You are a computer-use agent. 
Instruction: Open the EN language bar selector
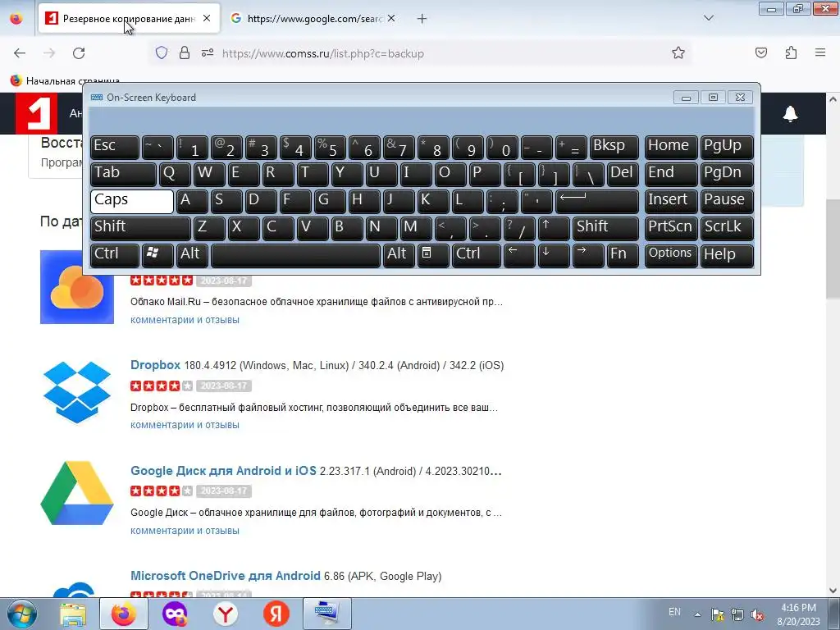674,612
